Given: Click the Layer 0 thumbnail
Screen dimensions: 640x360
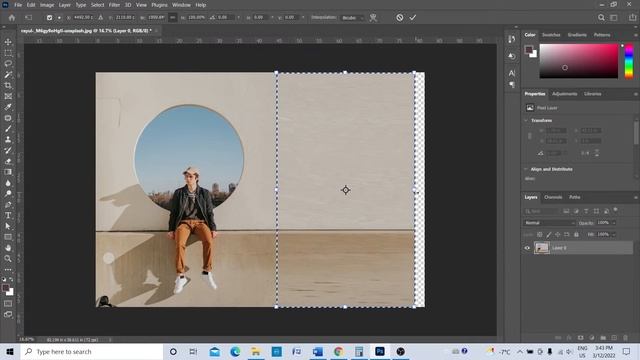Looking at the screenshot, I should 542,248.
